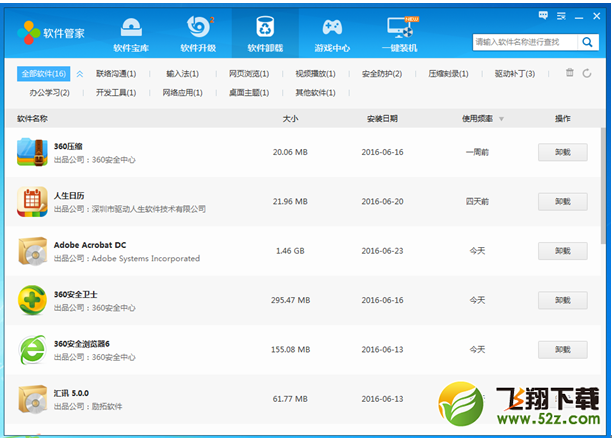Filter by 桌面主题(1) category
The height and width of the screenshot is (438, 612).
tap(249, 93)
